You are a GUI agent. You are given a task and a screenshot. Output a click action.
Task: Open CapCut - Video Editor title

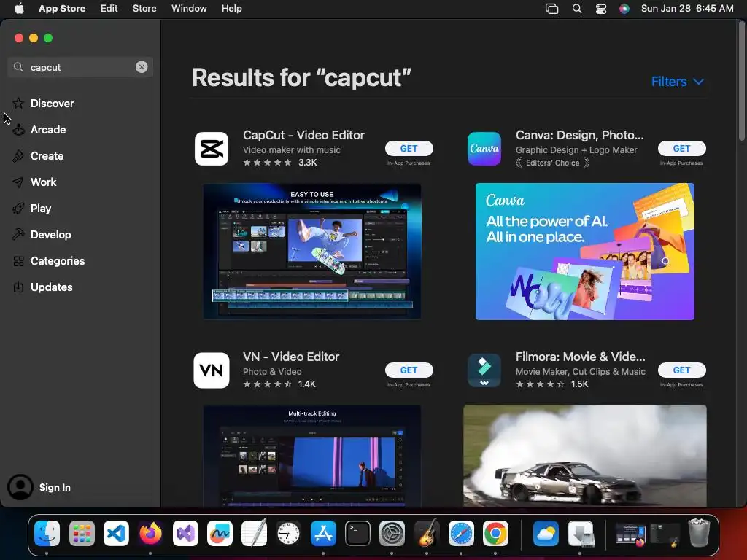tap(303, 135)
